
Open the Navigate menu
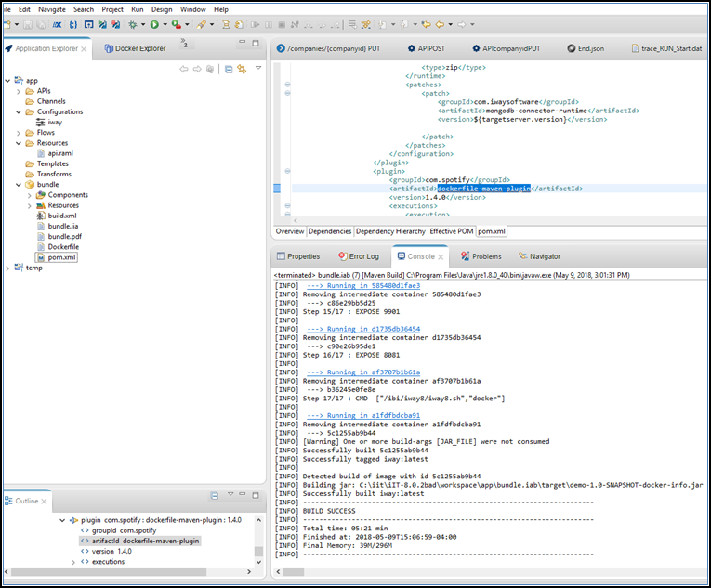click(x=52, y=9)
